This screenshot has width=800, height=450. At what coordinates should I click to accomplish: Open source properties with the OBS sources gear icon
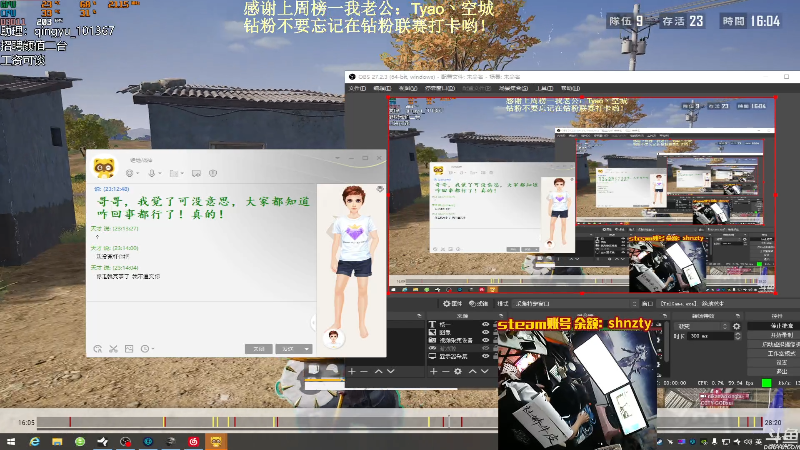point(458,371)
